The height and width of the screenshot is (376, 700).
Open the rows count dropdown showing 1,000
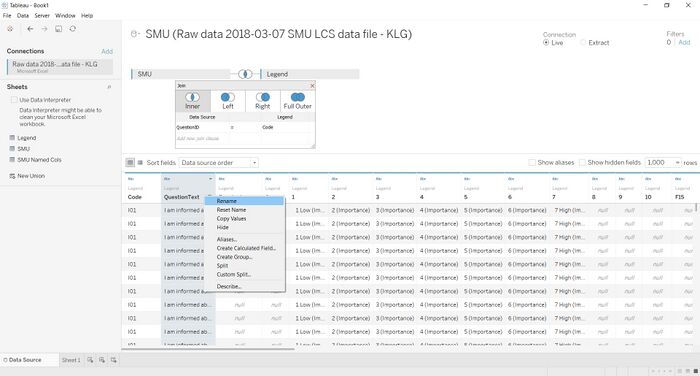pyautogui.click(x=663, y=163)
